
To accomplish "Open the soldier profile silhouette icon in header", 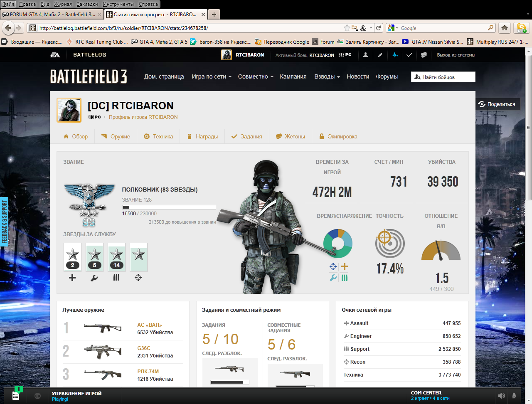I will [x=365, y=55].
